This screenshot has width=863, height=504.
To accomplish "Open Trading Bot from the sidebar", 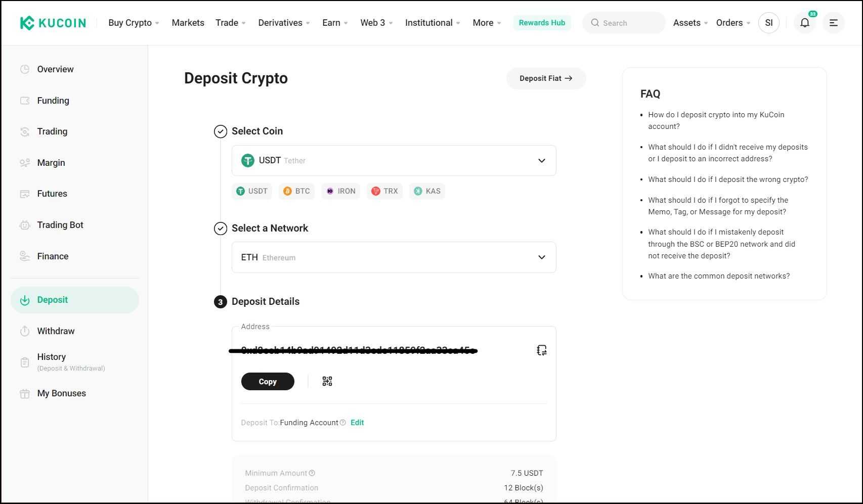I will click(60, 225).
